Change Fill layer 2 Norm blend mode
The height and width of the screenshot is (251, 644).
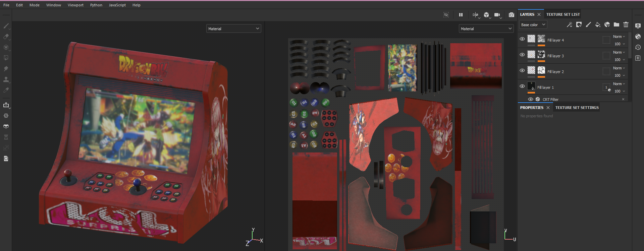619,68
